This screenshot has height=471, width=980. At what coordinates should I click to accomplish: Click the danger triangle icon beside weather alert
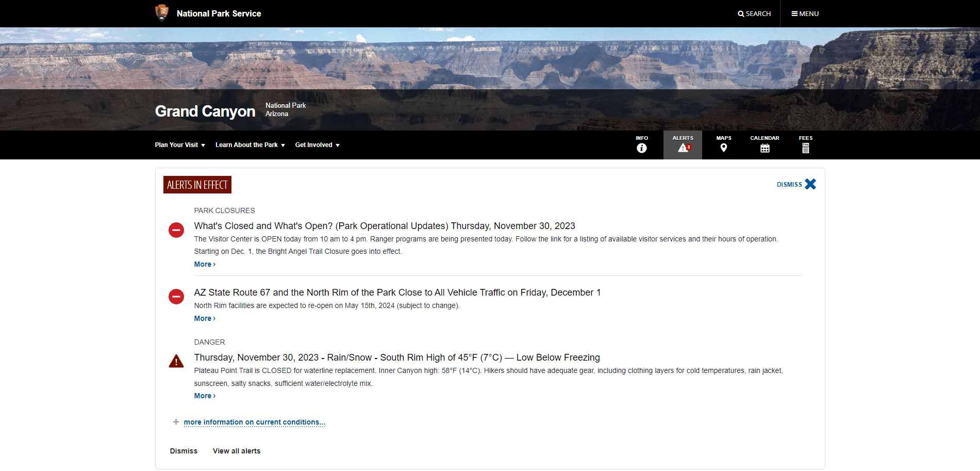click(x=176, y=361)
